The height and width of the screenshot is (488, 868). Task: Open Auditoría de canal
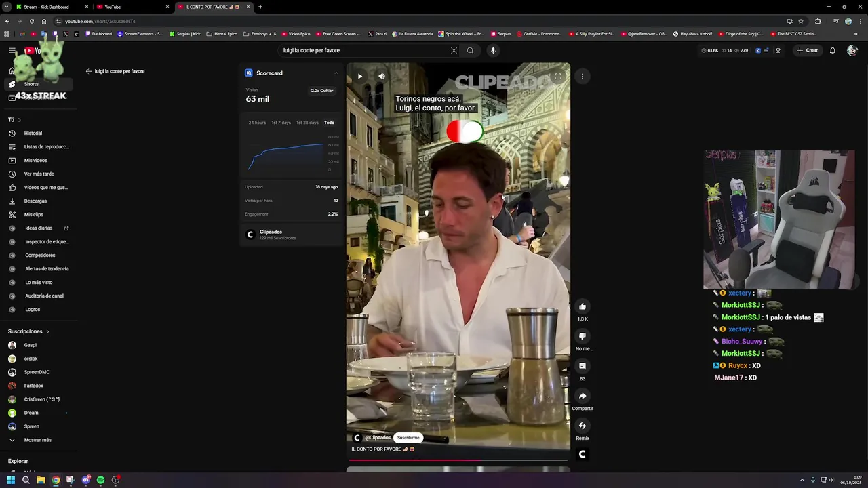[x=39, y=296]
